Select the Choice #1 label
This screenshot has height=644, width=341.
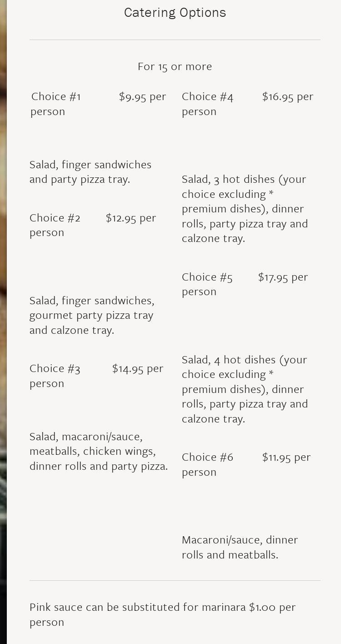point(56,96)
